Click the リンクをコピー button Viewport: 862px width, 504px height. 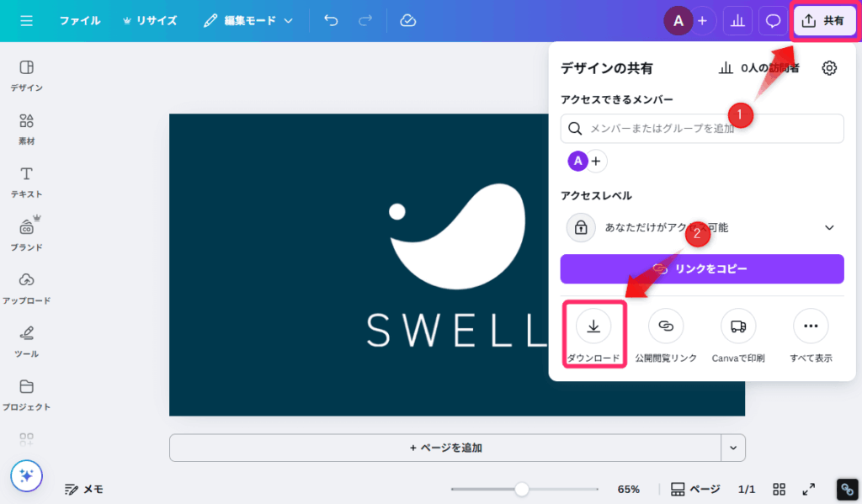pos(702,268)
